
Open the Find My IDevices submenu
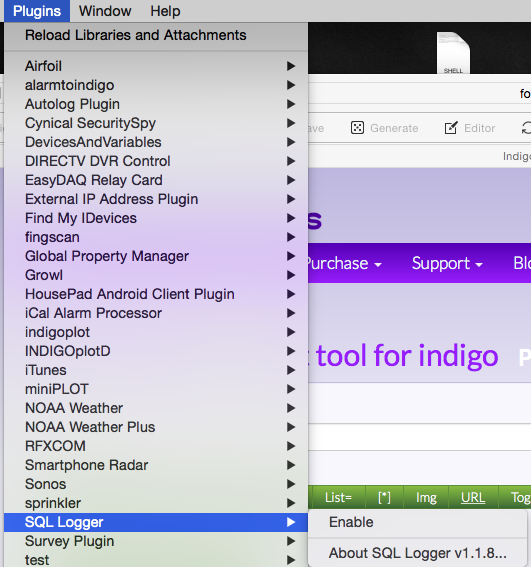(156, 218)
